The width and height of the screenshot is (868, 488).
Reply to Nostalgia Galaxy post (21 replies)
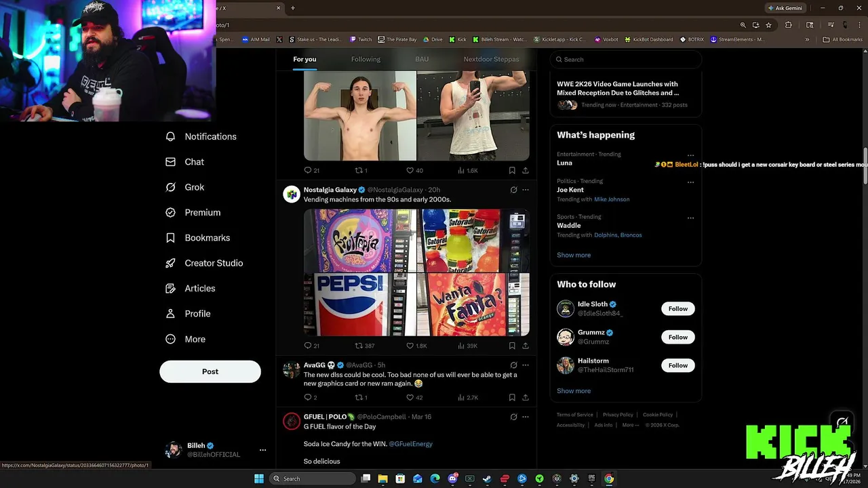click(x=311, y=346)
